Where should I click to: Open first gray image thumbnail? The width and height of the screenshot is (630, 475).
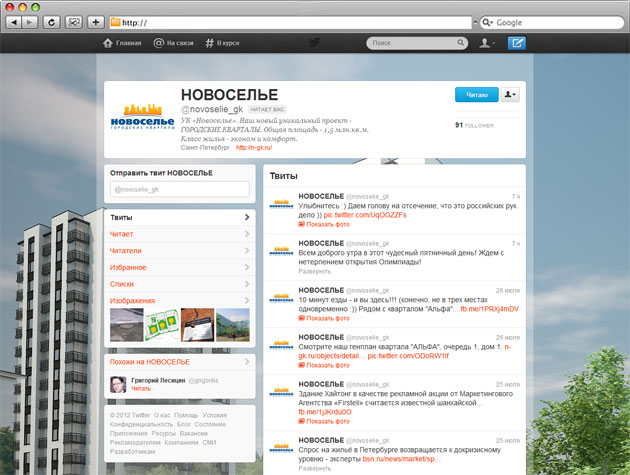[x=127, y=325]
